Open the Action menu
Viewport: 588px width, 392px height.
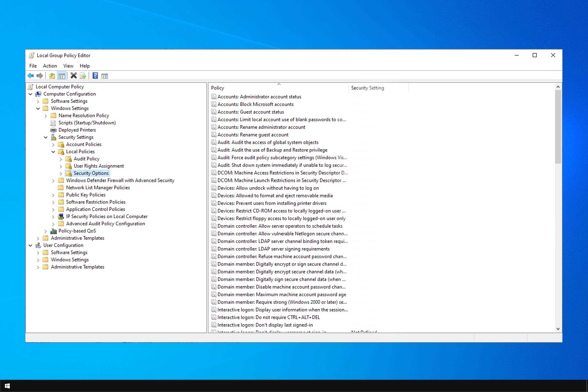click(50, 66)
